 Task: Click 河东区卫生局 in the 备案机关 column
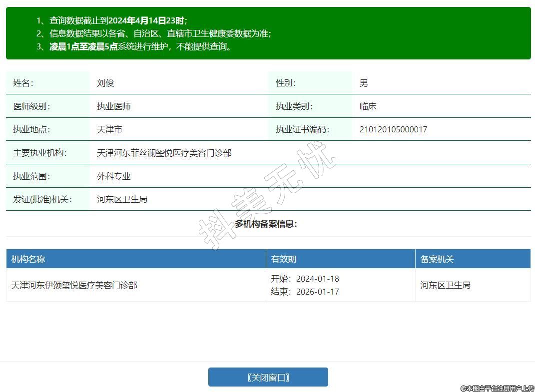tap(445, 285)
